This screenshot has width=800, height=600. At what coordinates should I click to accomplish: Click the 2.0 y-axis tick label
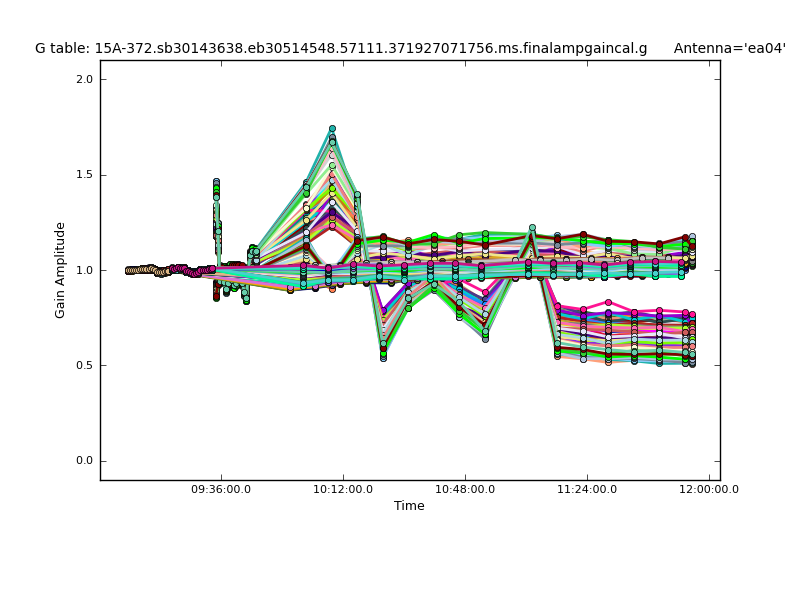[85, 79]
